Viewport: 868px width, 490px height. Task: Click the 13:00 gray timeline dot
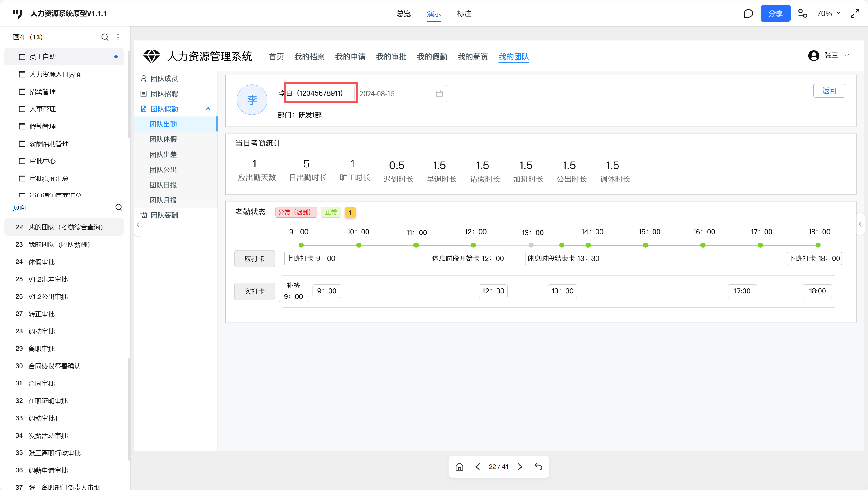point(531,245)
